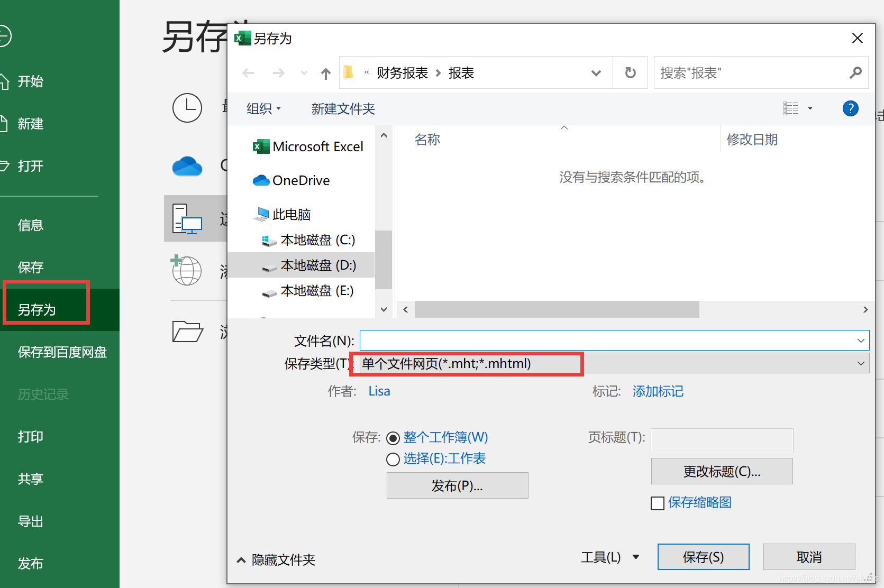Click the 保存(S) button
The height and width of the screenshot is (588, 884).
[x=703, y=556]
